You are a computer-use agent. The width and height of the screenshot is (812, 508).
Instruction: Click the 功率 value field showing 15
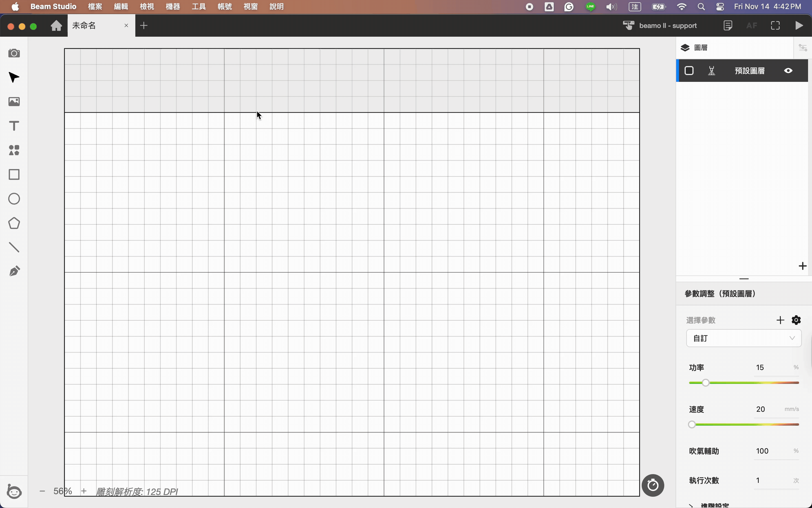[x=776, y=367]
